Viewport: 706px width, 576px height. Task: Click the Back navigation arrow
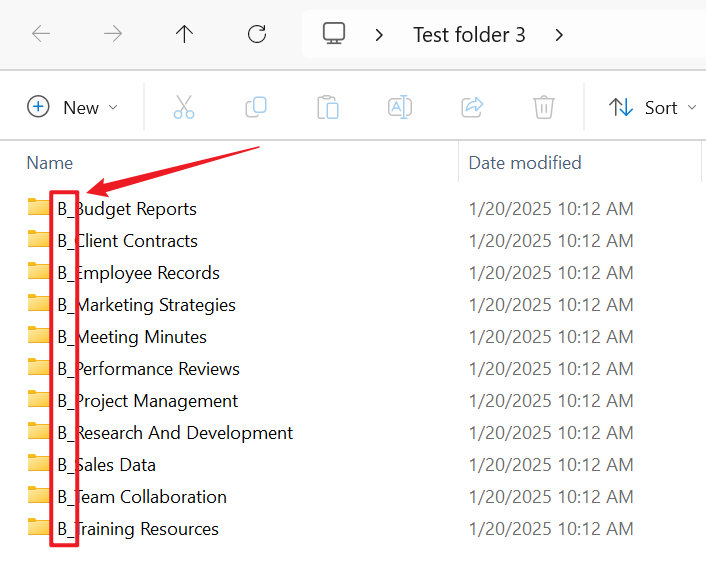point(41,34)
